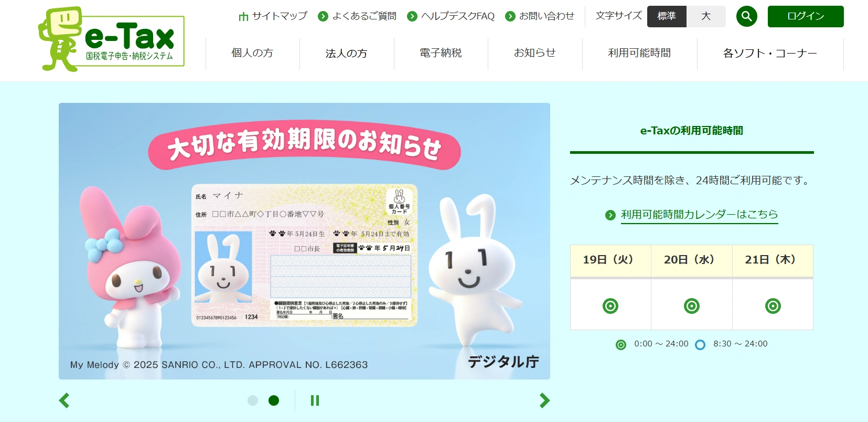Open the 各ソフト・コーナー menu
Image resolution: width=868 pixels, height=422 pixels.
770,53
